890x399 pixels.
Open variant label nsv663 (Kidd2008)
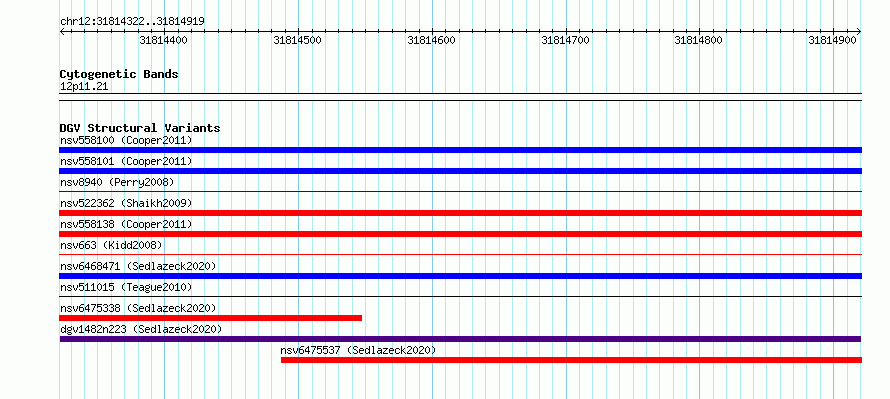pyautogui.click(x=111, y=245)
